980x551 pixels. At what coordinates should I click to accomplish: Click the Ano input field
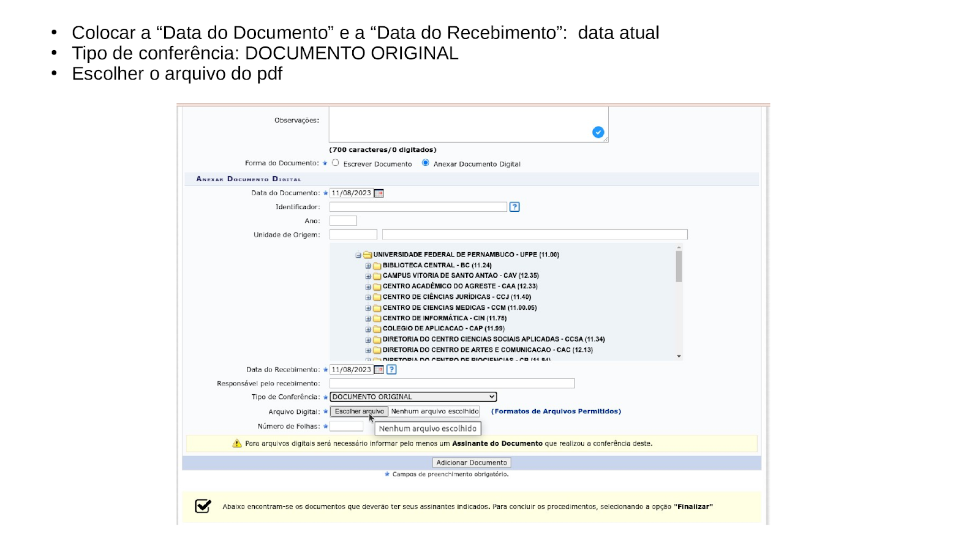point(343,221)
